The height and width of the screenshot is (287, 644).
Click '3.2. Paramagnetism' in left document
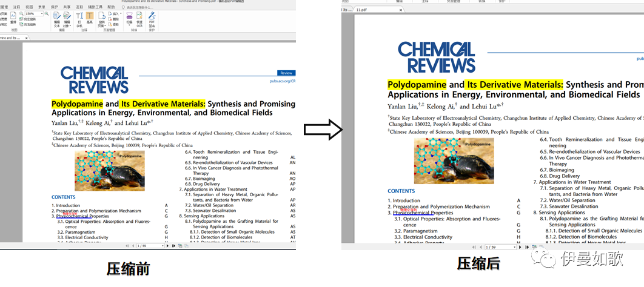point(77,232)
